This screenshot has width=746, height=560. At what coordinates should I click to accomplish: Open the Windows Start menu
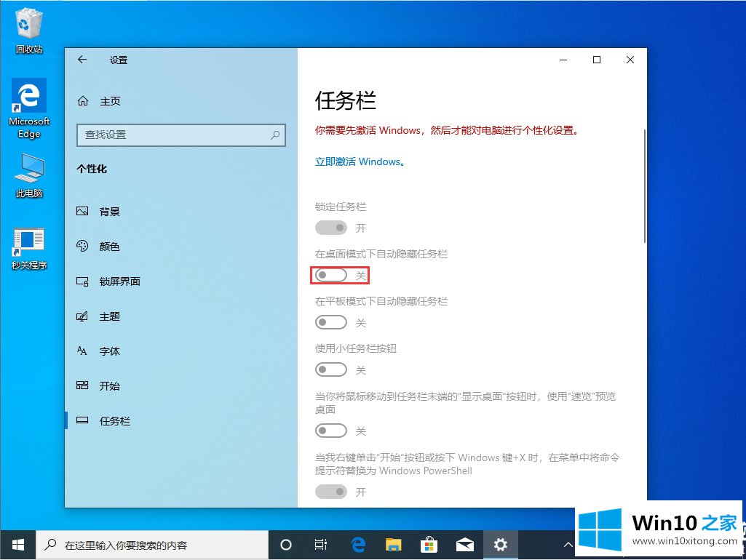(17, 545)
